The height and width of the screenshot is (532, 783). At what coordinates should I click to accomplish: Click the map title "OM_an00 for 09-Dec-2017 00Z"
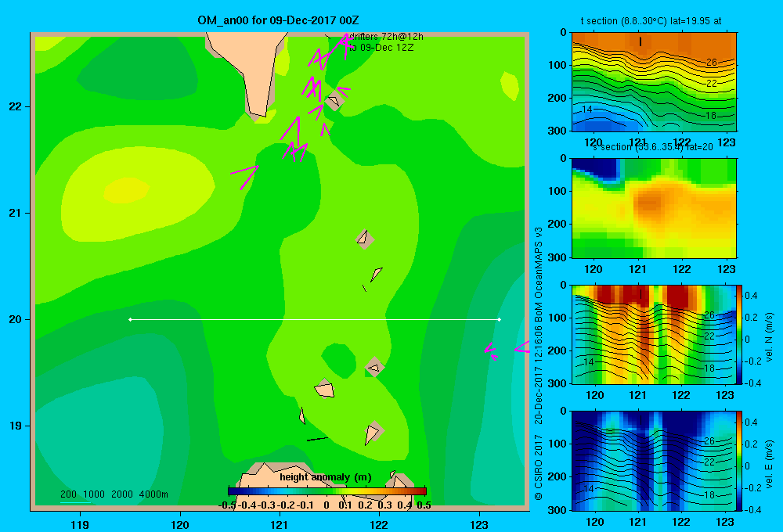[278, 20]
